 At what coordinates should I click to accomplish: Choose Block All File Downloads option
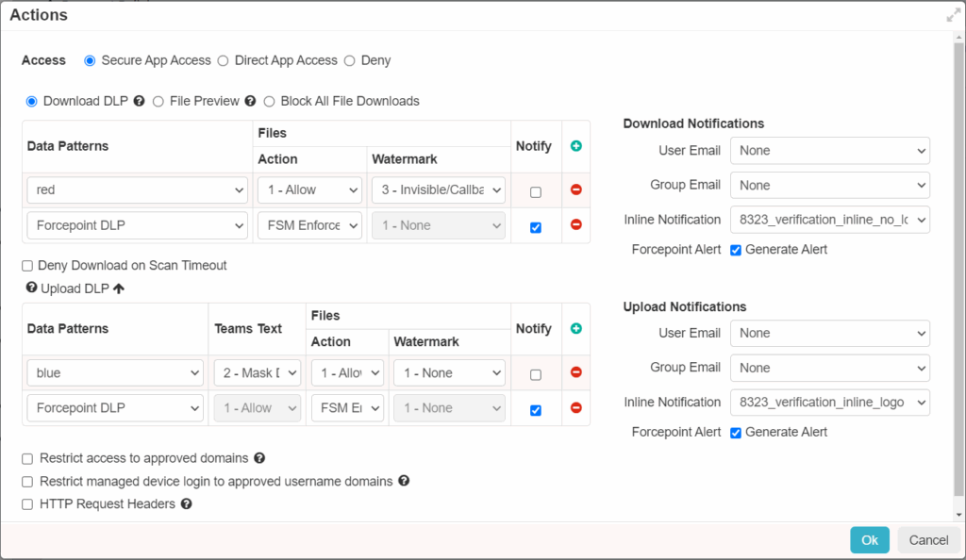tap(270, 101)
